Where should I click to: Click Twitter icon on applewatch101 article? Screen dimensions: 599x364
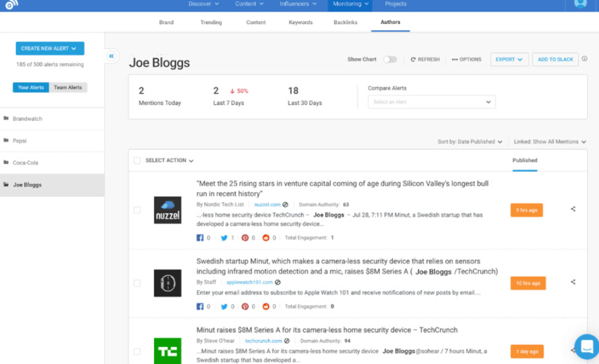coord(224,306)
